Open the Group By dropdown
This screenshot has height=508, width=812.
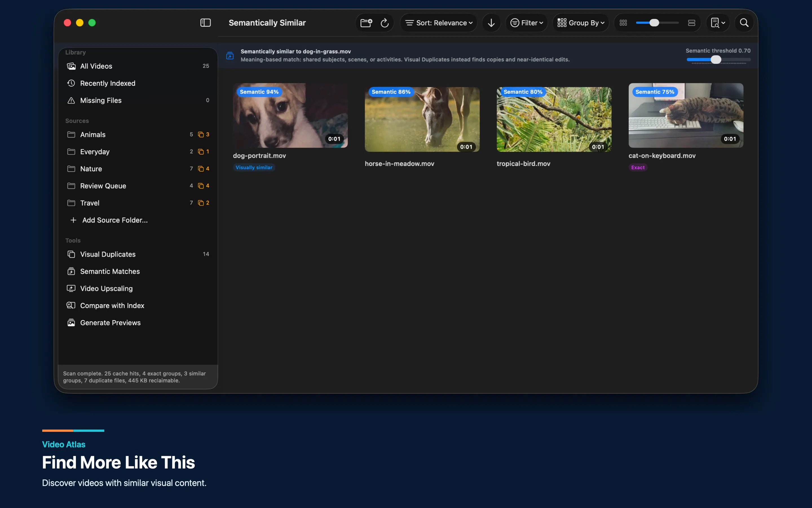pyautogui.click(x=581, y=23)
